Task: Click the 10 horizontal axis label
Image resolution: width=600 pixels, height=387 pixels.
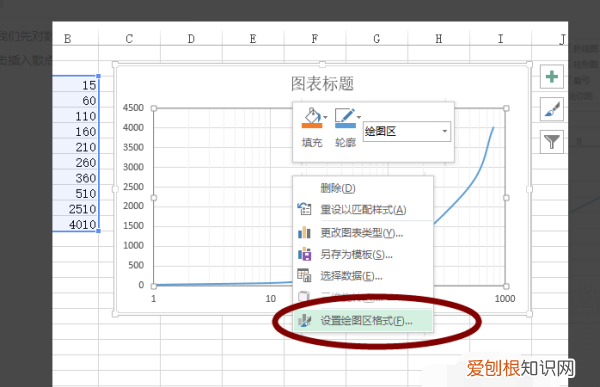Action: [x=271, y=299]
